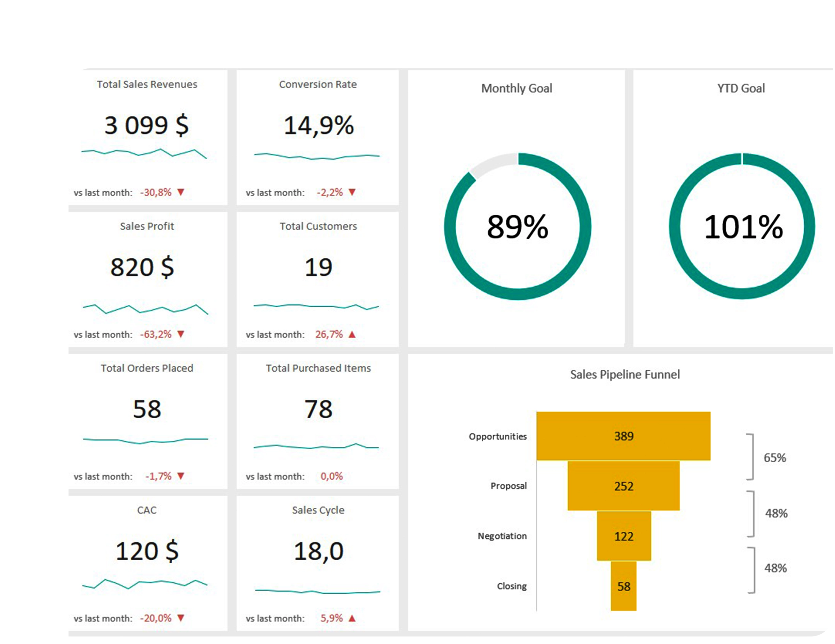This screenshot has height=644, width=835.
Task: Click the Sales Pipeline Funnel chart title
Action: [625, 374]
